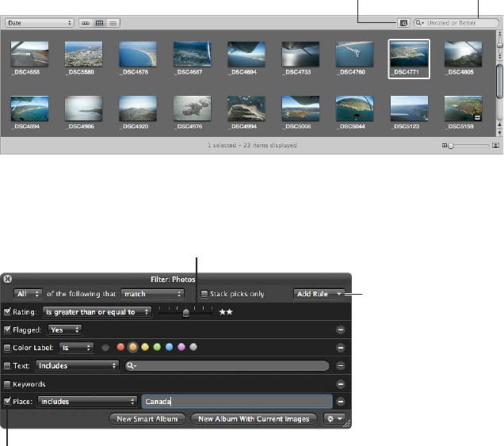Remove the Color Label rule
The width and height of the screenshot is (504, 446).
click(341, 348)
